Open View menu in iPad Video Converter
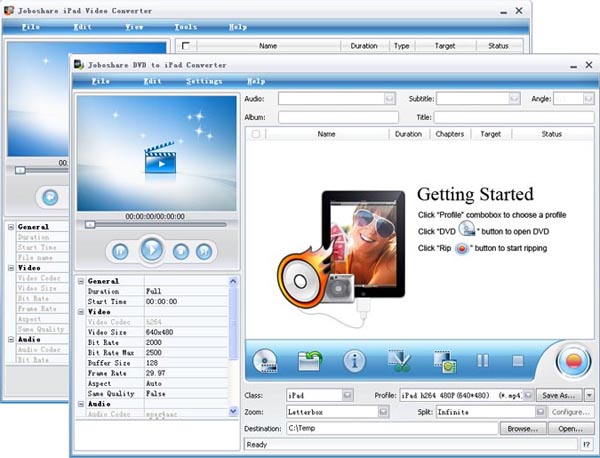Image resolution: width=600 pixels, height=458 pixels. click(x=134, y=27)
